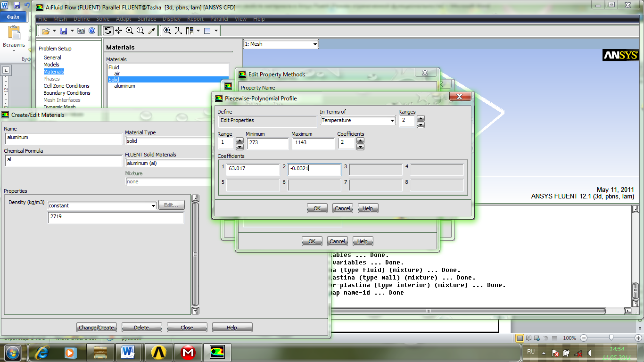Image resolution: width=644 pixels, height=362 pixels.
Task: Decrease the Range number with down arrow
Action: click(239, 147)
